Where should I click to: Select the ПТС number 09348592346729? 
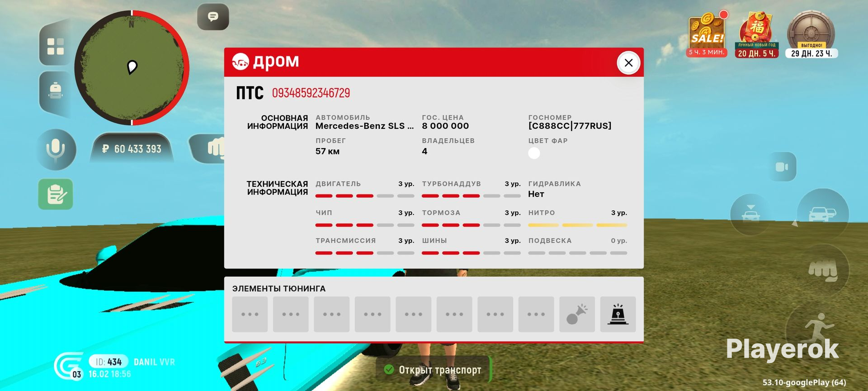tap(311, 93)
